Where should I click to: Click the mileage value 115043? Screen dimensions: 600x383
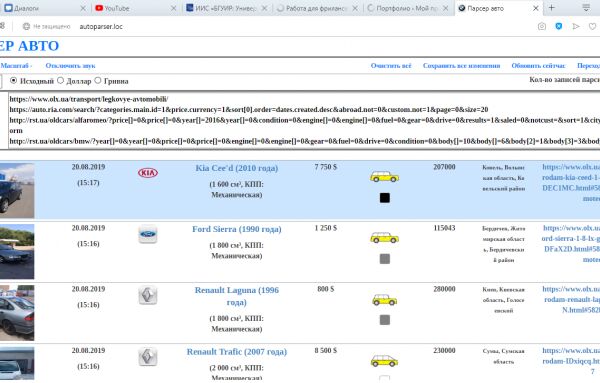click(x=444, y=228)
